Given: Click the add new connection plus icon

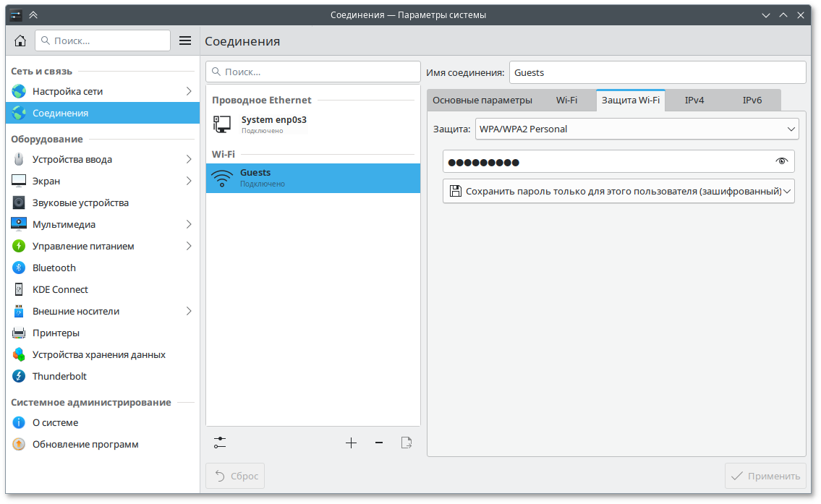Looking at the screenshot, I should coord(351,443).
